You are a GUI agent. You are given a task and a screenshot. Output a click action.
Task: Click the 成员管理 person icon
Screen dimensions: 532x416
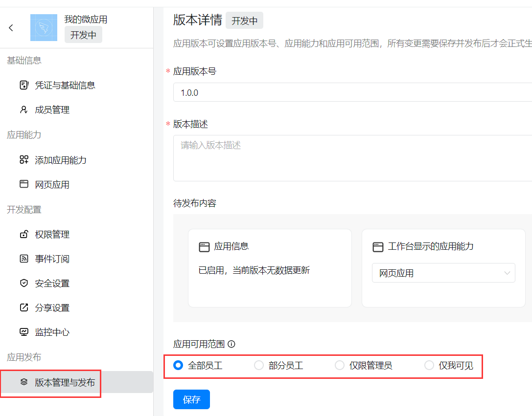pos(23,110)
